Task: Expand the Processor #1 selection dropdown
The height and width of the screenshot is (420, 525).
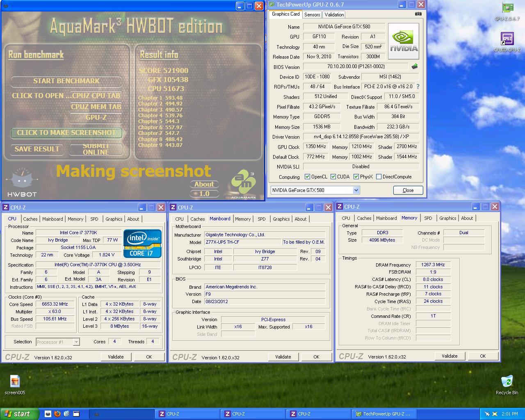Action: click(76, 342)
